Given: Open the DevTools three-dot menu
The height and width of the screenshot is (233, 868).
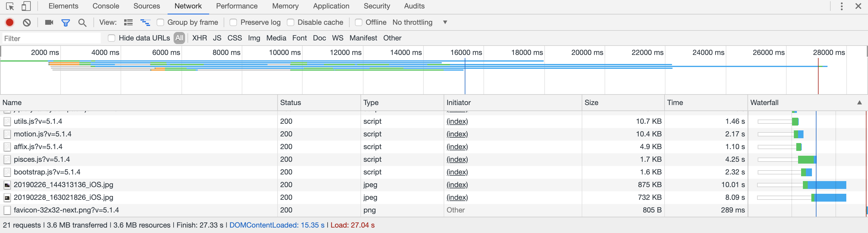Looking at the screenshot, I should tap(841, 6).
